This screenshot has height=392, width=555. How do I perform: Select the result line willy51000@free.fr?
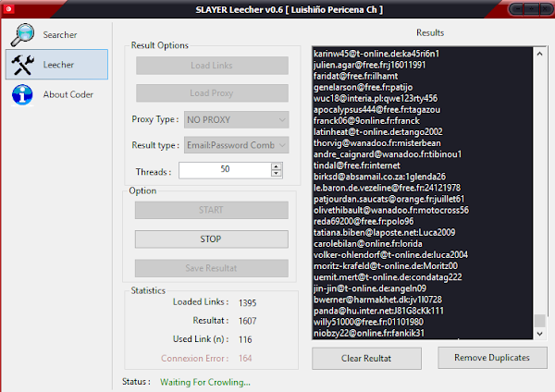point(368,322)
